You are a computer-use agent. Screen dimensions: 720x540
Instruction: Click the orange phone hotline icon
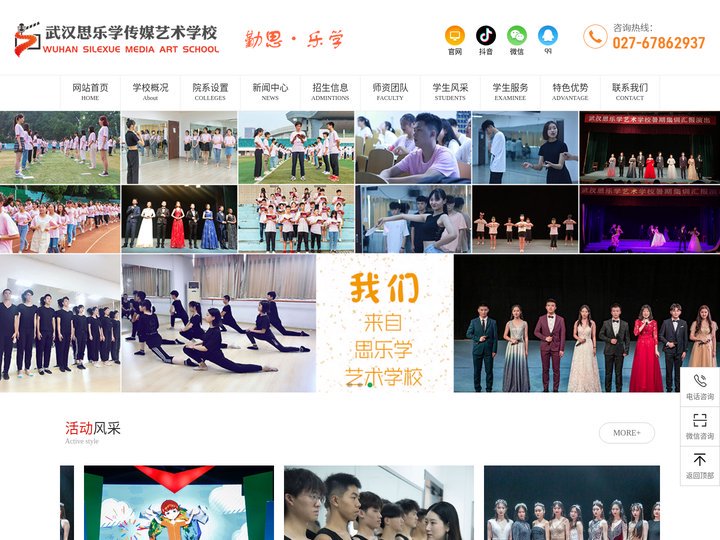coord(595,36)
